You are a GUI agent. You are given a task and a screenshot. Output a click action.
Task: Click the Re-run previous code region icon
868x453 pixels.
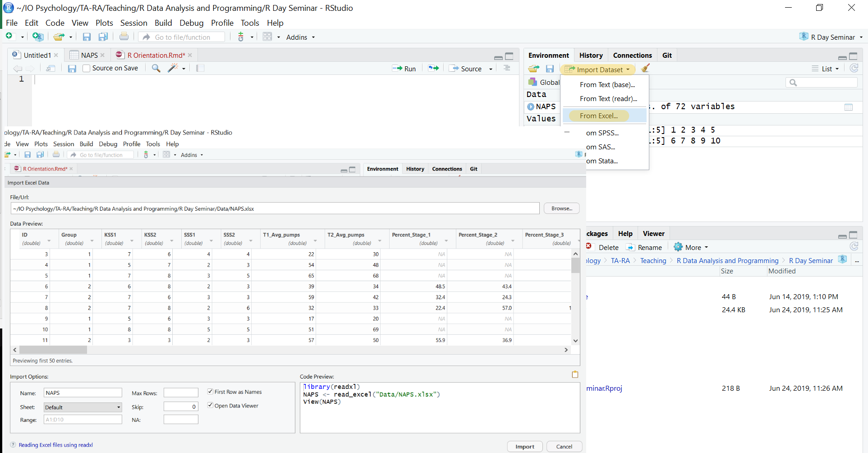(x=433, y=68)
